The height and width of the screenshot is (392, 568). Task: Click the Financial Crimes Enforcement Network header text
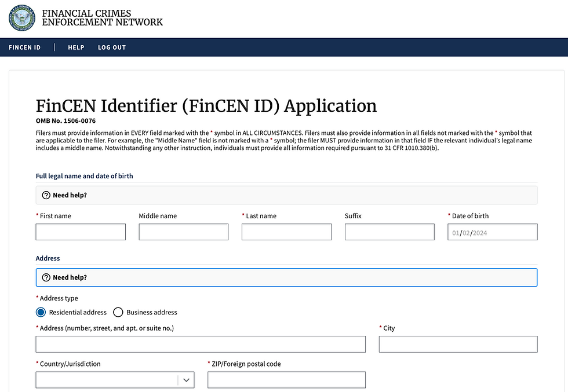pyautogui.click(x=102, y=18)
